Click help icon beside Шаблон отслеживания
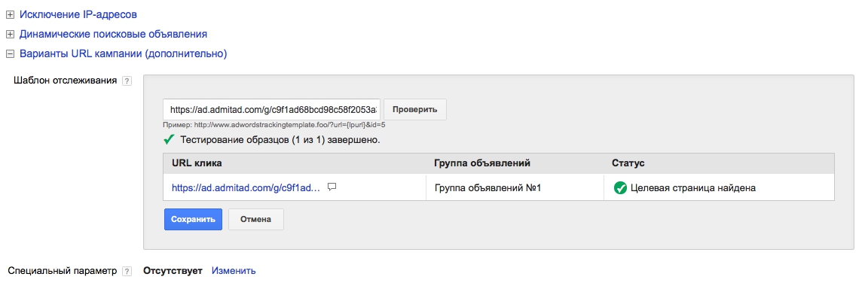The width and height of the screenshot is (868, 289). [127, 81]
